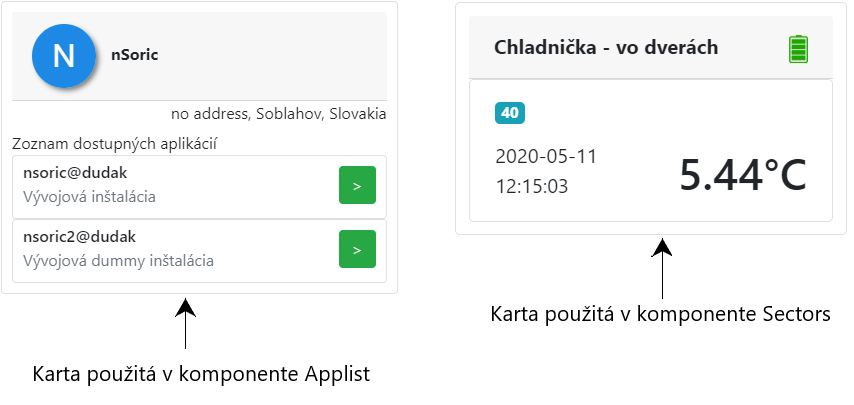The height and width of the screenshot is (405, 854).
Task: Click the arrow pointing to Applist card
Action: tap(186, 323)
